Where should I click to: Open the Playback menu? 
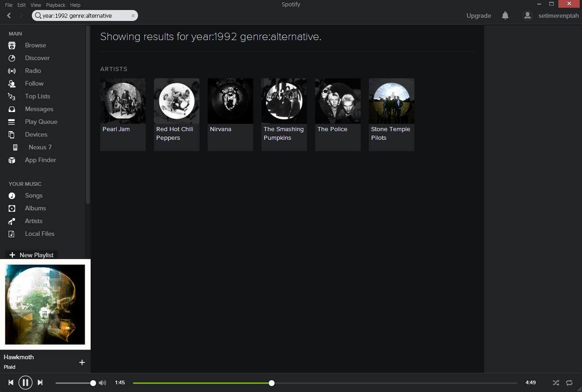[x=56, y=5]
